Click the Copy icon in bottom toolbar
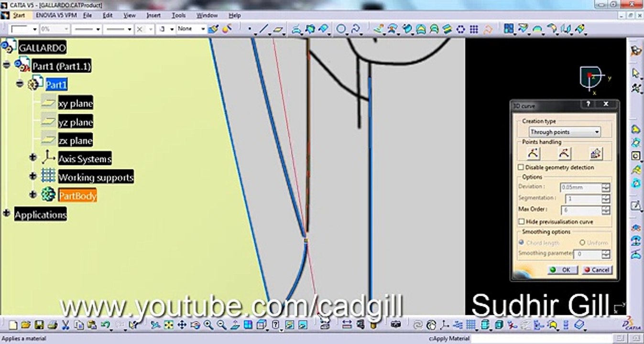This screenshot has width=644, height=344. pyautogui.click(x=79, y=325)
